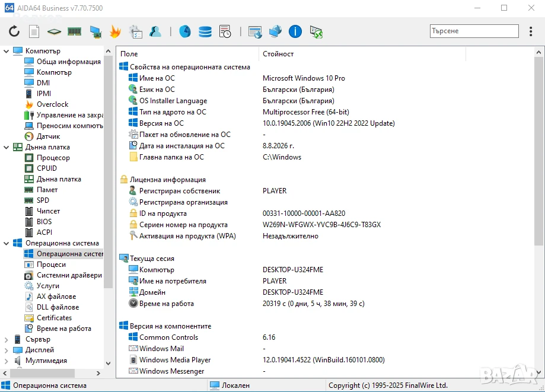Open the blue pie chart icon

[185, 31]
